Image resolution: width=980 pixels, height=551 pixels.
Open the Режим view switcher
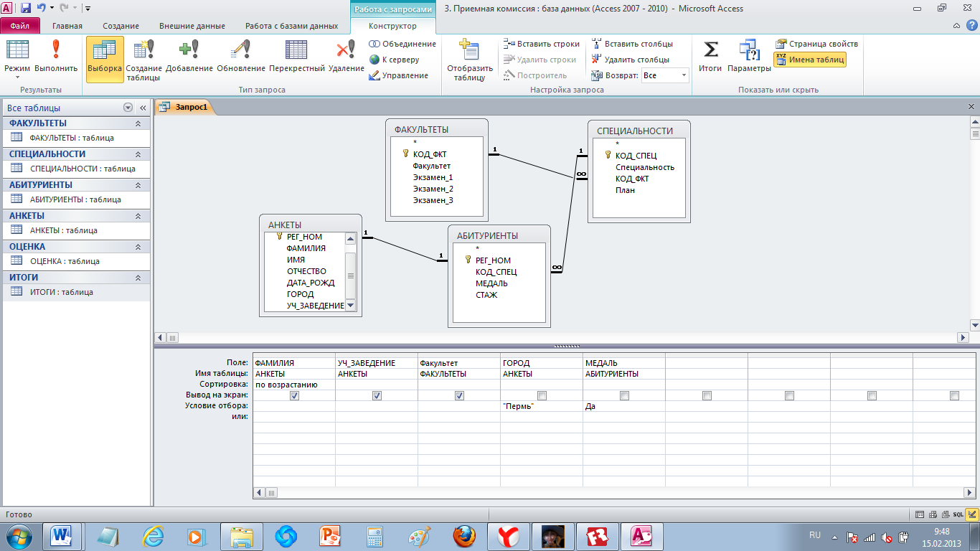tap(17, 59)
